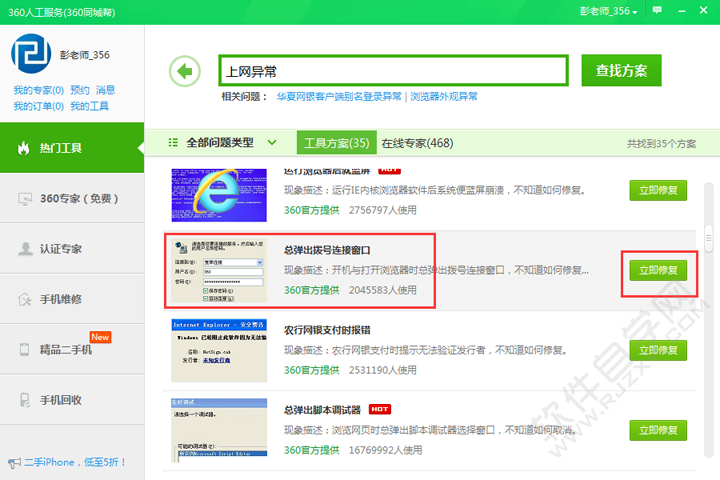Click the red HOT badge on 总弹出脚本调试器
The width and height of the screenshot is (720, 480).
tap(380, 409)
